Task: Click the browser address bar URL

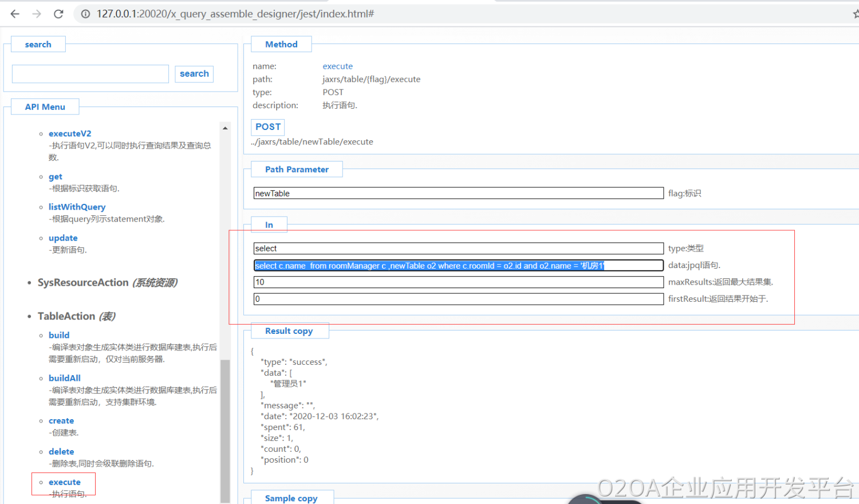Action: (235, 14)
